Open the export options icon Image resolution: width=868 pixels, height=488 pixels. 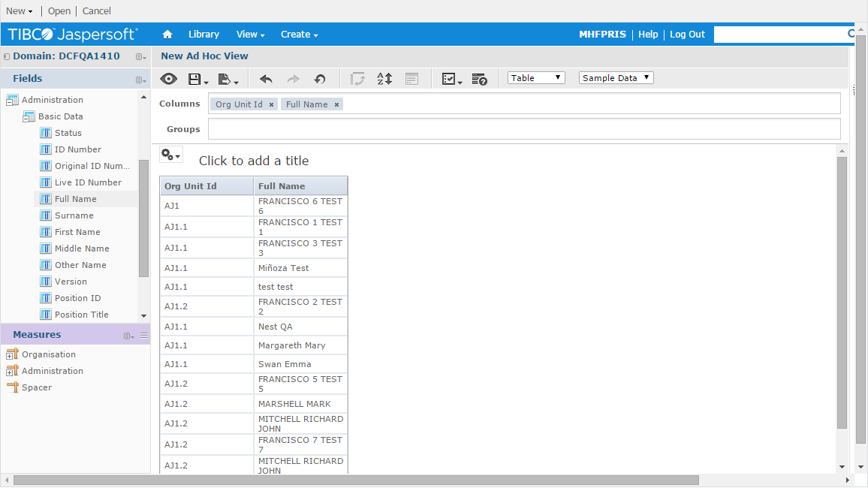228,79
